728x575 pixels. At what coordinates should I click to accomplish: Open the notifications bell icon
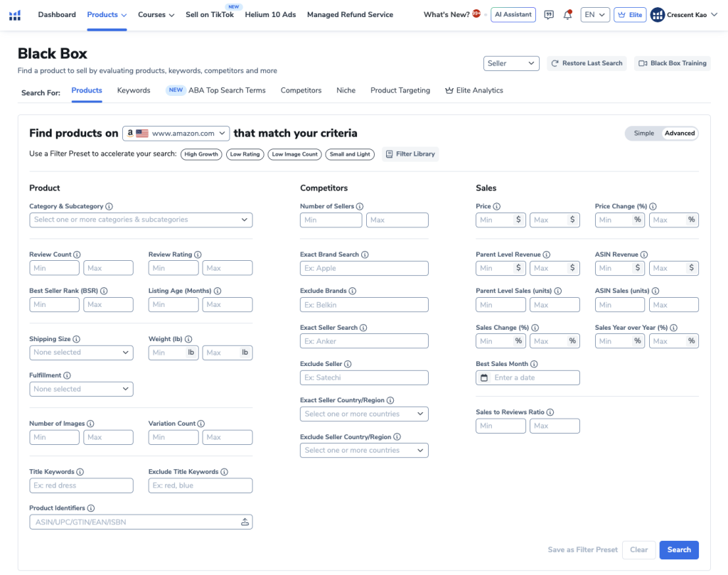[567, 15]
